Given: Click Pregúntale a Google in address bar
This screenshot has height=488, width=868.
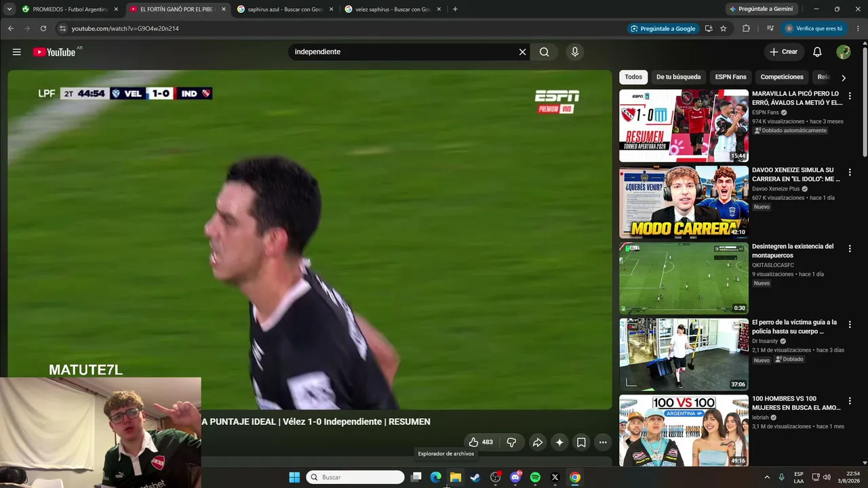Looking at the screenshot, I should tap(663, 28).
